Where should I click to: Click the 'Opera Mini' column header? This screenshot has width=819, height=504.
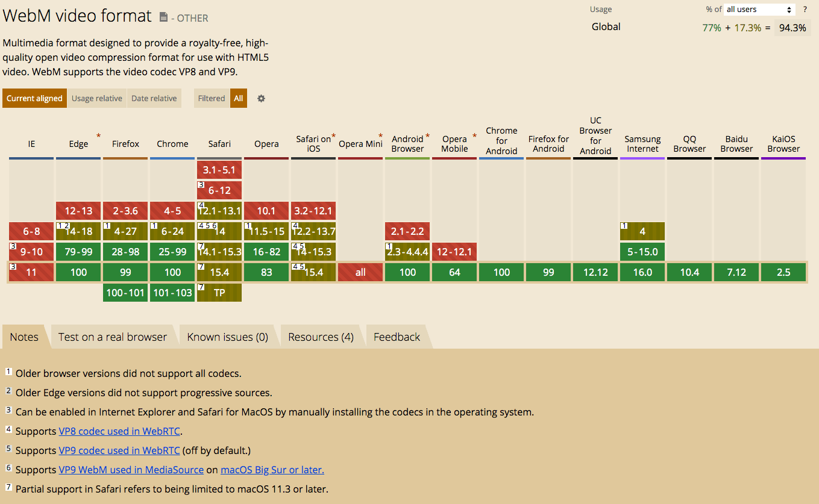[x=360, y=144]
